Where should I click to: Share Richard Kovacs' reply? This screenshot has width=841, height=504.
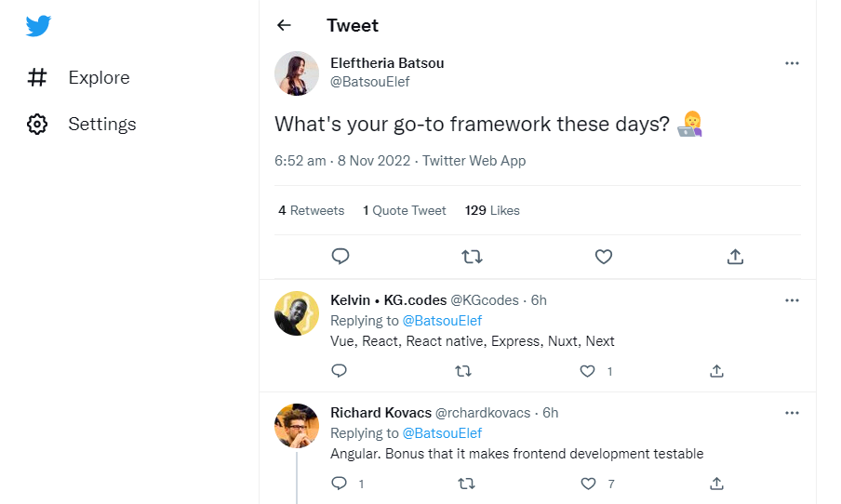(x=716, y=484)
